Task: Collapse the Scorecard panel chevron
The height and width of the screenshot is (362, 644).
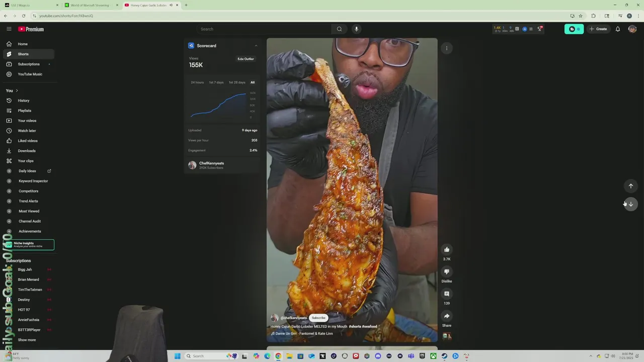Action: tap(256, 46)
